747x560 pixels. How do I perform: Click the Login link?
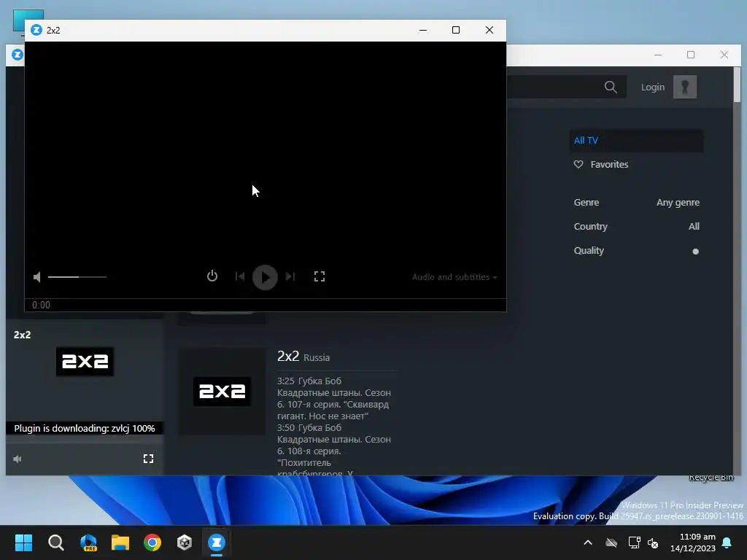tap(652, 87)
